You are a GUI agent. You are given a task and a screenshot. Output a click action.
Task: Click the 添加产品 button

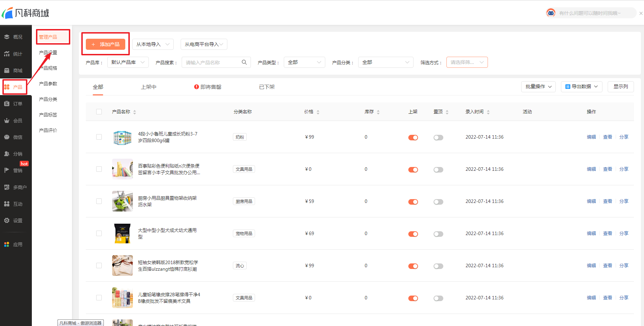(x=106, y=44)
